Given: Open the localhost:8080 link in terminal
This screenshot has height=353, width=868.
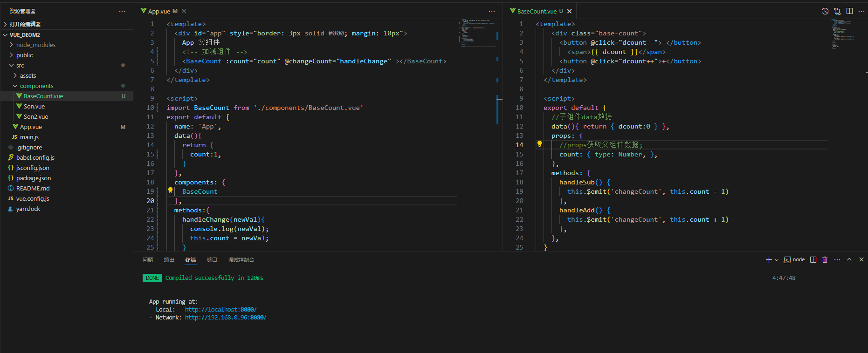Looking at the screenshot, I should coord(220,310).
